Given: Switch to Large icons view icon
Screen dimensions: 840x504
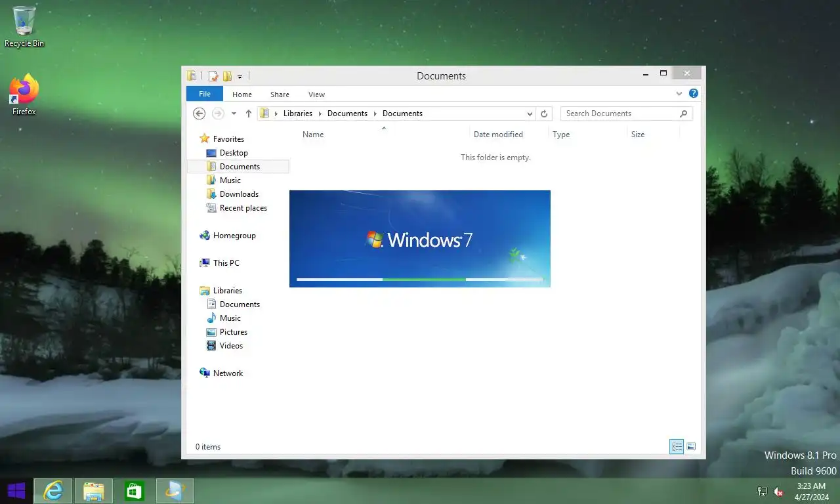Looking at the screenshot, I should pyautogui.click(x=691, y=447).
